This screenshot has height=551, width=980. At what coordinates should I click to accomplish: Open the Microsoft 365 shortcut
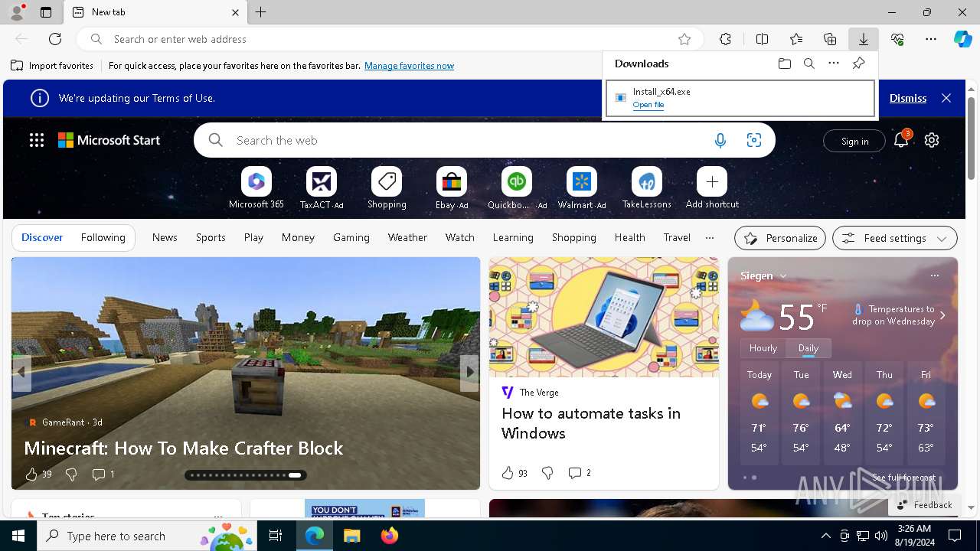pyautogui.click(x=256, y=188)
